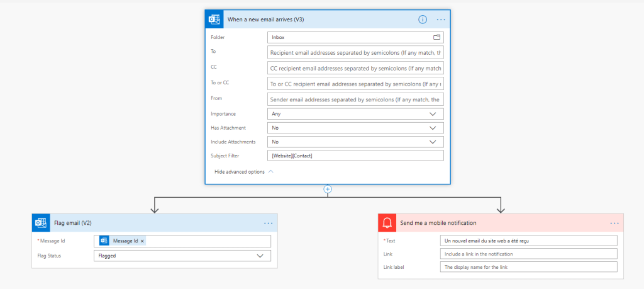This screenshot has width=644, height=289.
Task: Open the Flag email card's three-dot menu
Action: coord(269,223)
